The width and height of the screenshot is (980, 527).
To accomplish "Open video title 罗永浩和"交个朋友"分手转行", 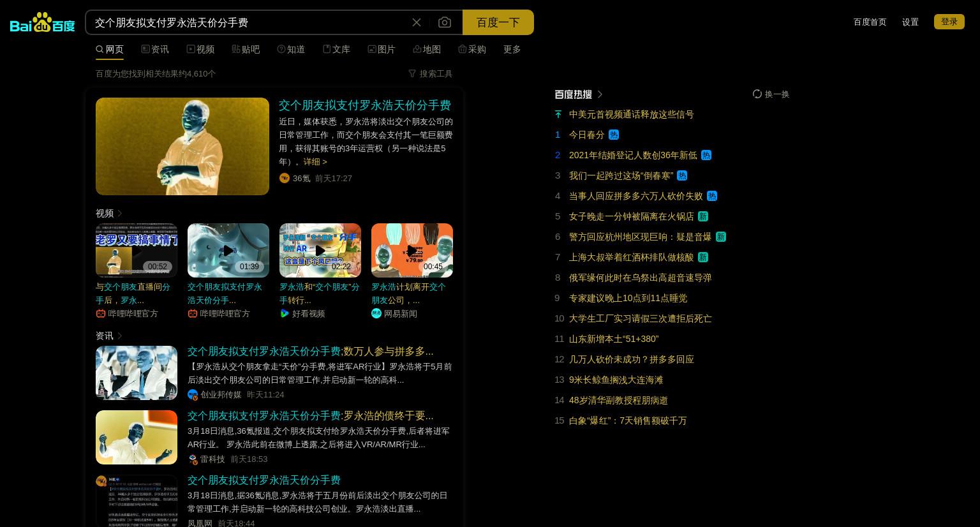I will pyautogui.click(x=320, y=293).
